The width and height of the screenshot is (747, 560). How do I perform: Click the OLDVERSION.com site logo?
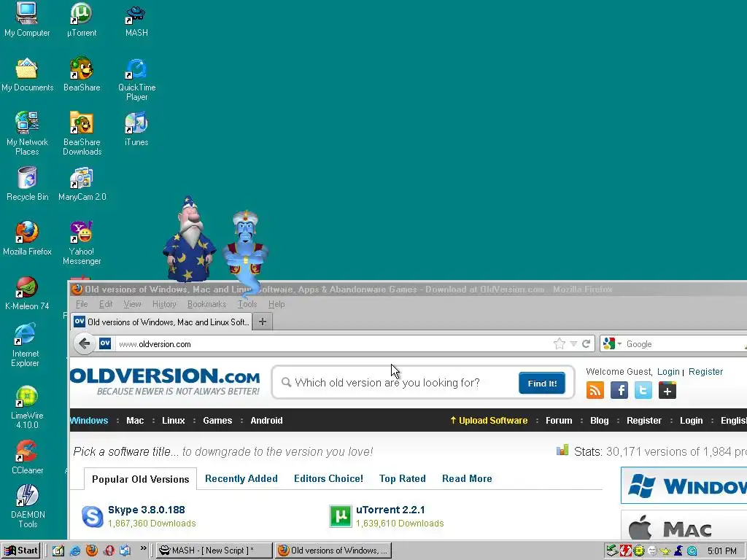(x=165, y=381)
